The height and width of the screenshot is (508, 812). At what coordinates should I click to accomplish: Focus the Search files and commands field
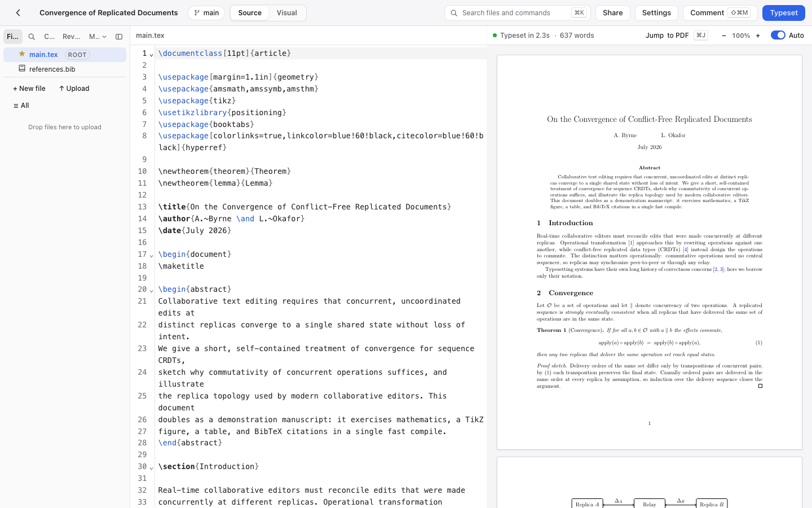[x=517, y=12]
